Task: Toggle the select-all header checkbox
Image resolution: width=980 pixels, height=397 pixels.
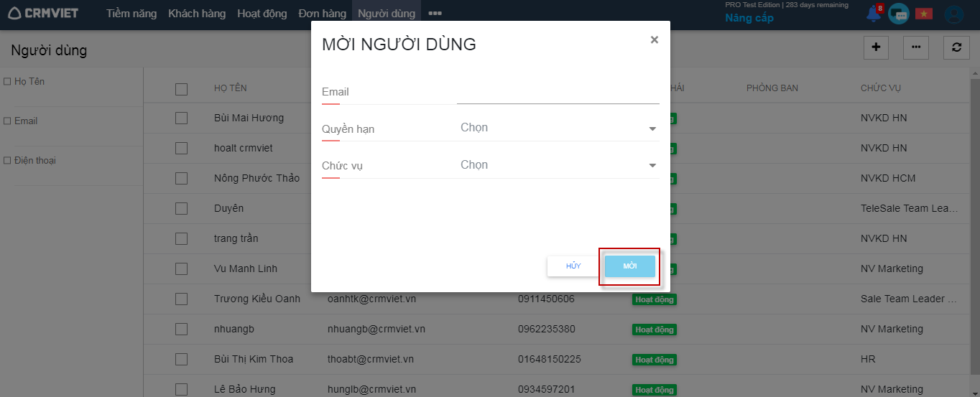Action: coord(181,89)
